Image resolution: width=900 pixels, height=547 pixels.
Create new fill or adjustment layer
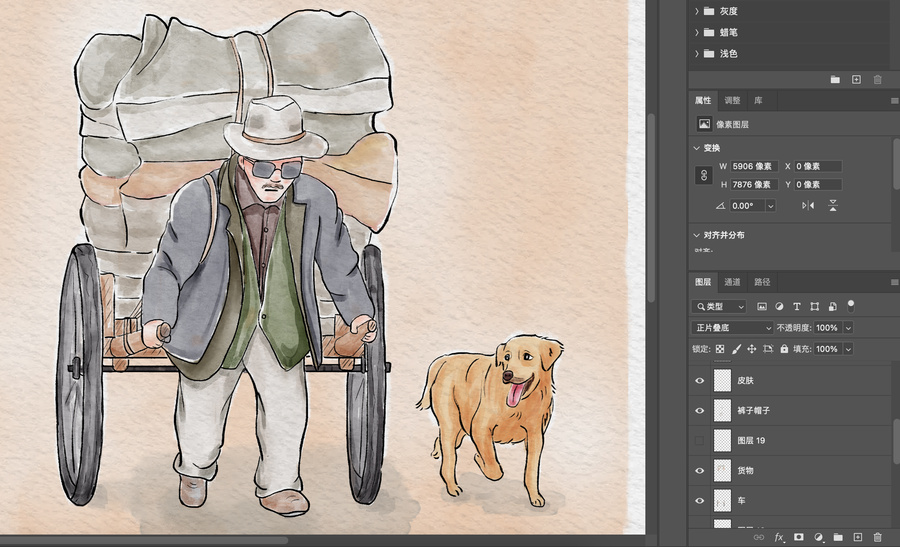(818, 537)
